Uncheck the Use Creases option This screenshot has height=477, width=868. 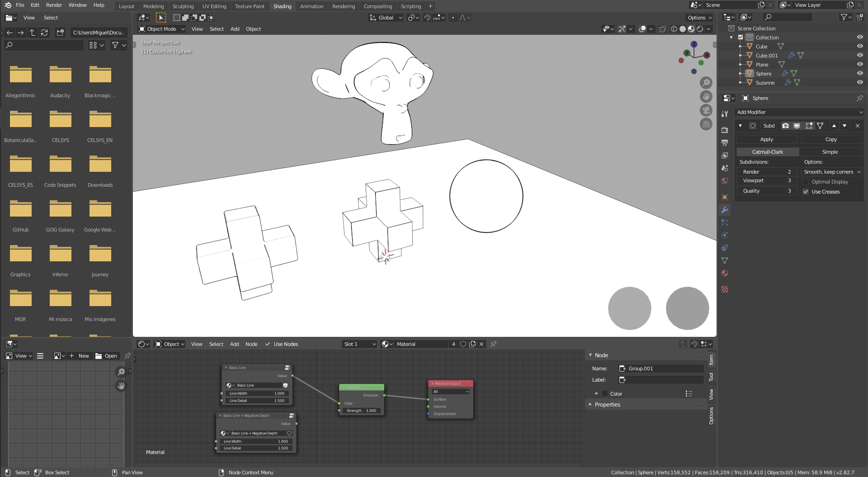click(806, 192)
